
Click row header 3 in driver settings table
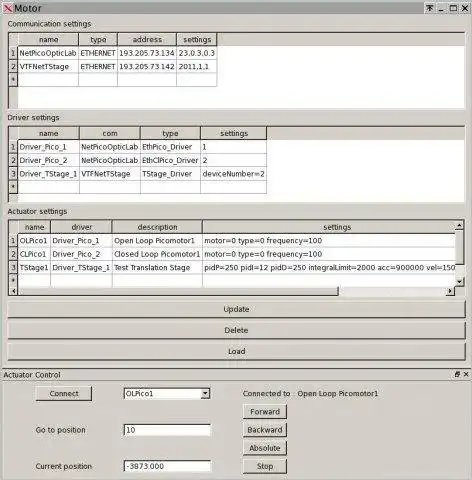click(13, 174)
